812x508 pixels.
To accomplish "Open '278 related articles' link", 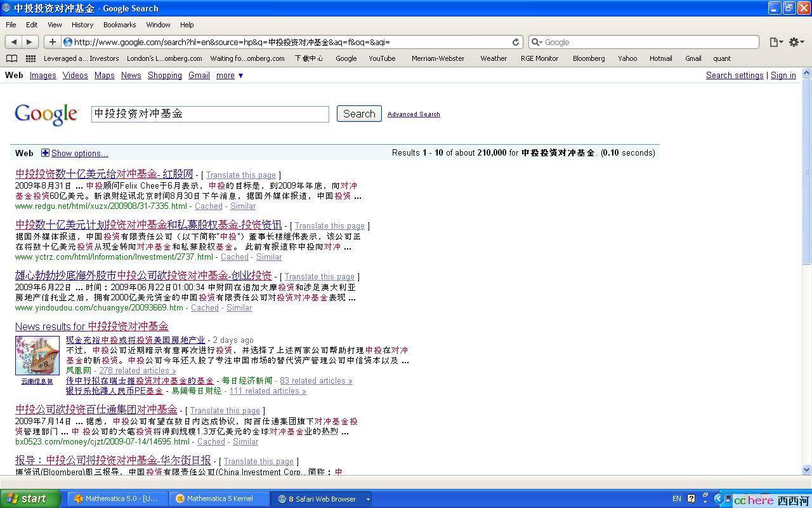I will (138, 371).
